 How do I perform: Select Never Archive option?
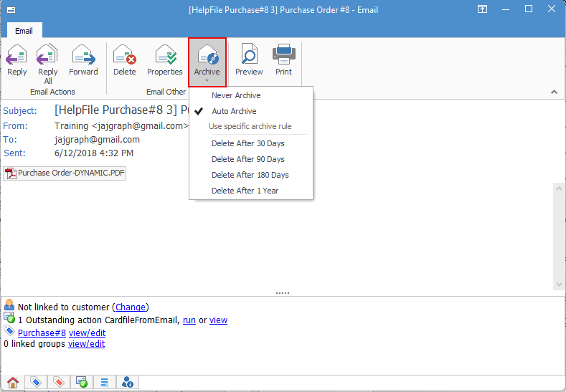pyautogui.click(x=251, y=95)
